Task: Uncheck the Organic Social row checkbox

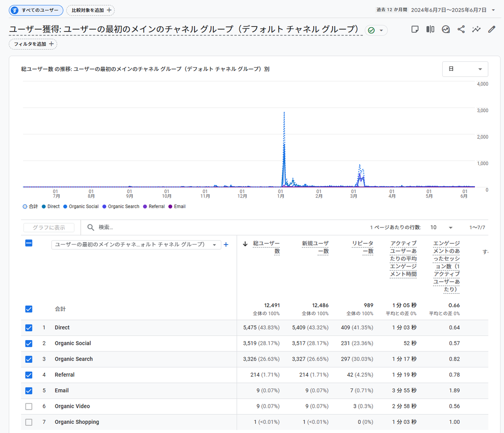Action: pos(29,343)
